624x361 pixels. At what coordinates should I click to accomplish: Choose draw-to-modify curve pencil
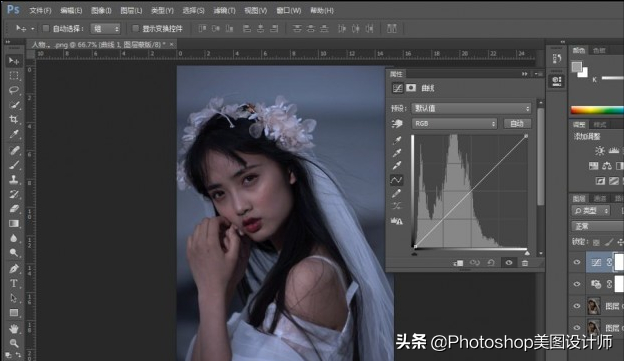click(396, 193)
